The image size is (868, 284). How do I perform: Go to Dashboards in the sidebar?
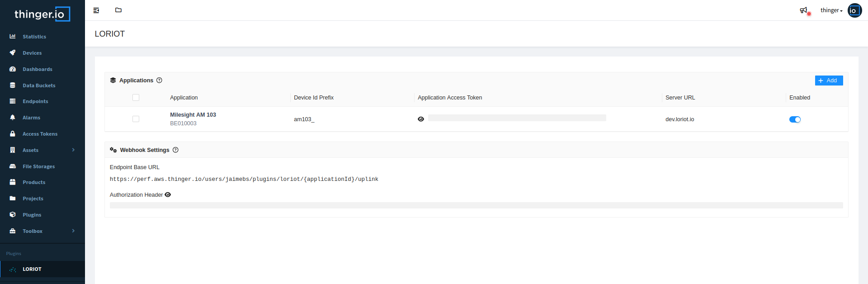click(x=37, y=69)
